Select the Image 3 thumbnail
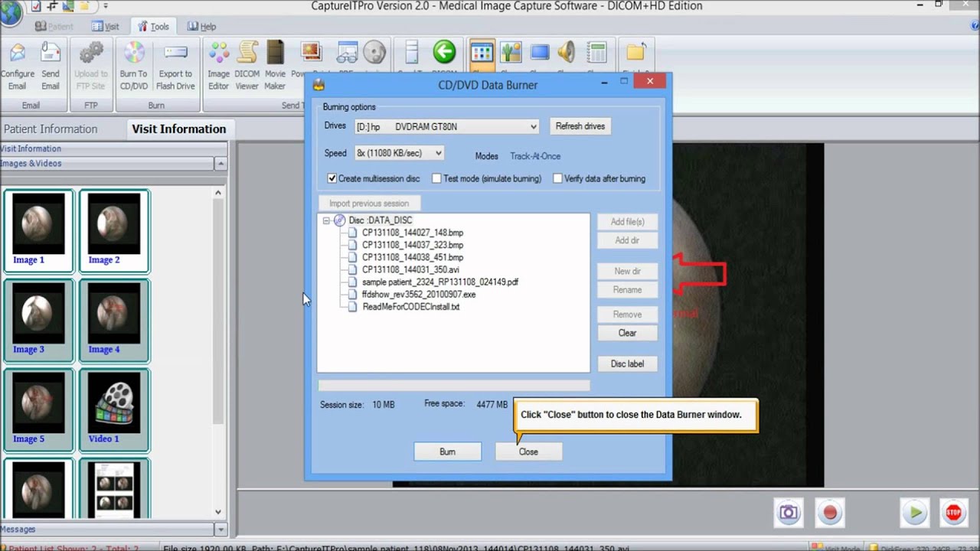Image resolution: width=980 pixels, height=551 pixels. [x=38, y=319]
